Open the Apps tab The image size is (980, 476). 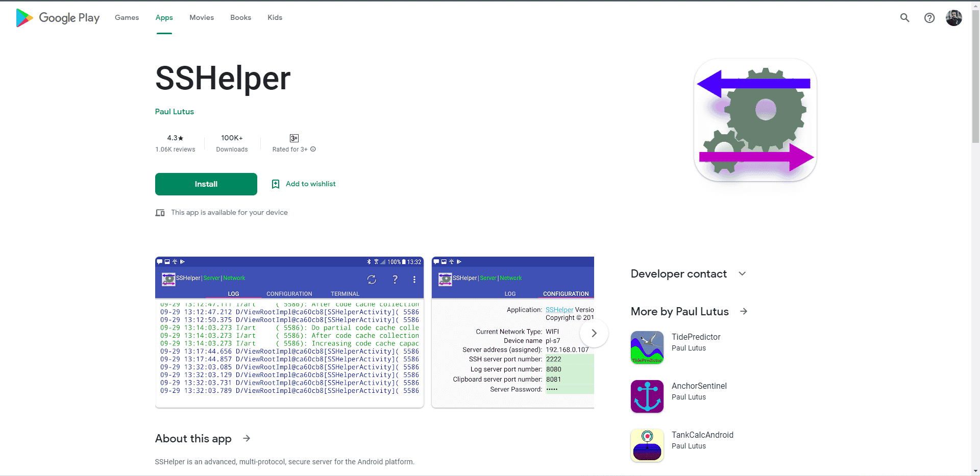point(164,17)
